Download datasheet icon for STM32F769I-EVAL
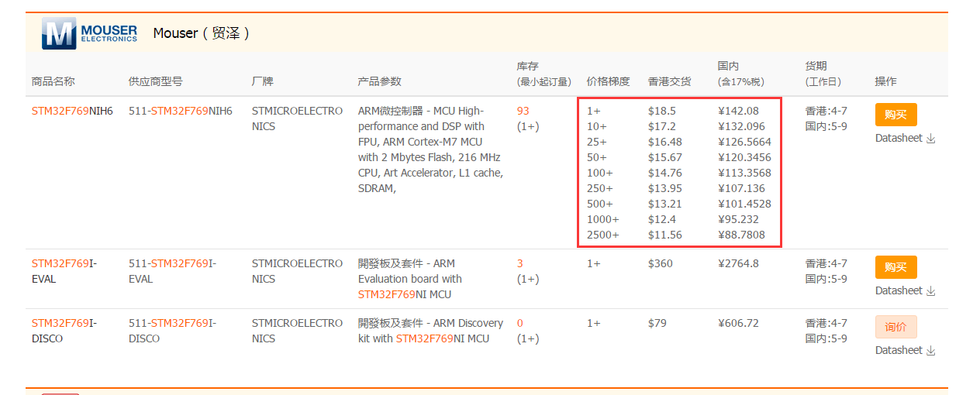The image size is (980, 395). [x=931, y=291]
